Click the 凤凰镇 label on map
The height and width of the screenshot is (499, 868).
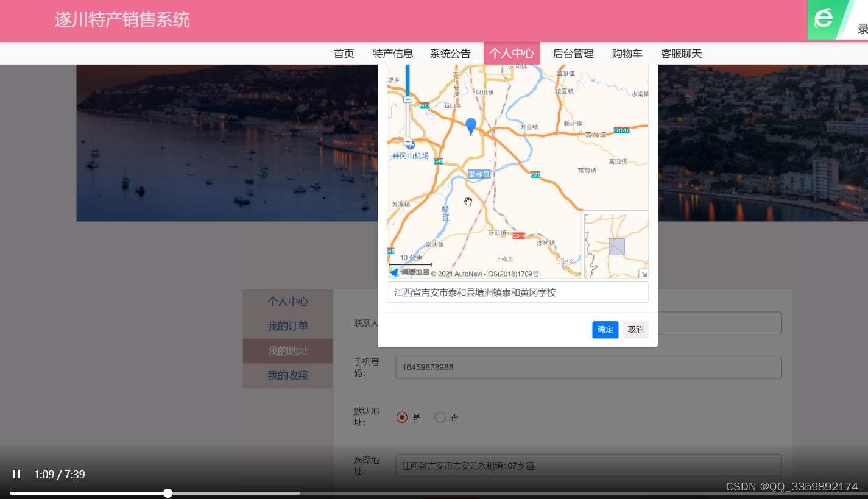pos(485,92)
